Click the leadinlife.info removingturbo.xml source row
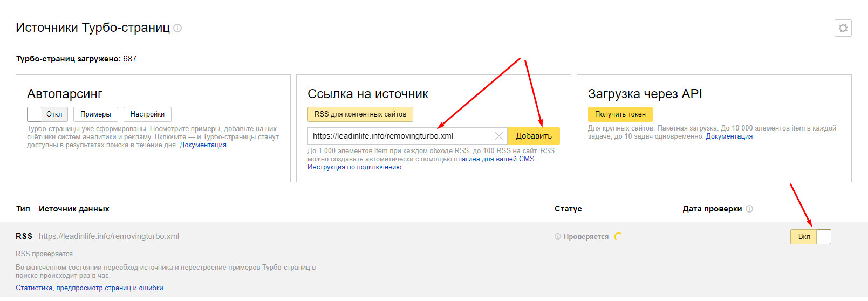Screen dimensions: 868x301 pos(109,236)
